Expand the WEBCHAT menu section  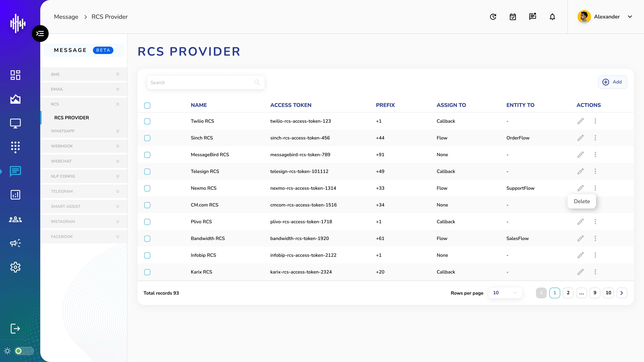pos(84,161)
